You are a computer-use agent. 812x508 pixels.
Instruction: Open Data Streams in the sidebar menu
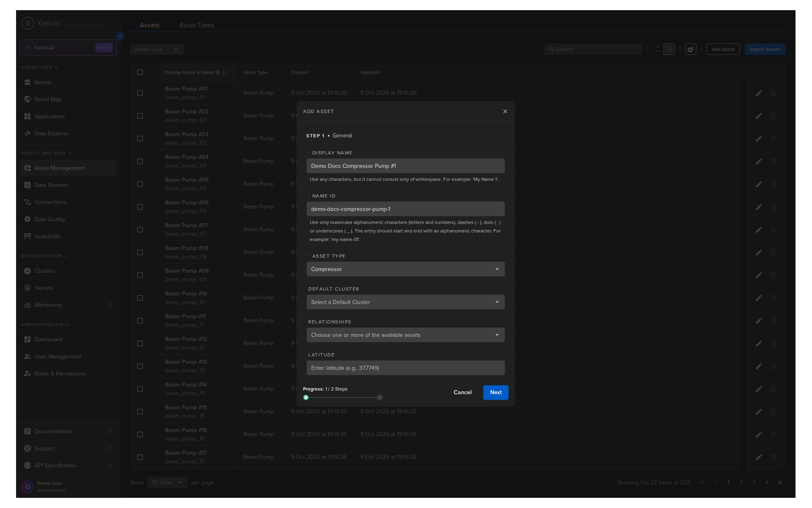point(51,185)
